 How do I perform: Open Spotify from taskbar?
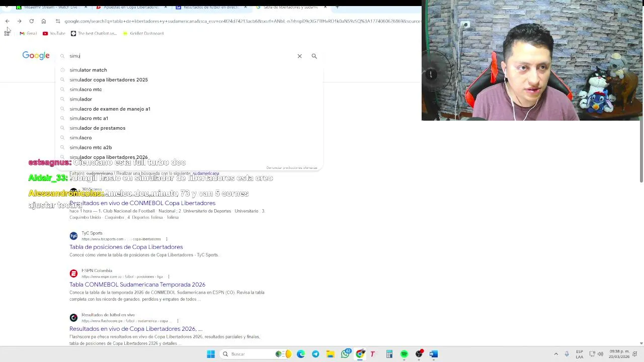(404, 354)
